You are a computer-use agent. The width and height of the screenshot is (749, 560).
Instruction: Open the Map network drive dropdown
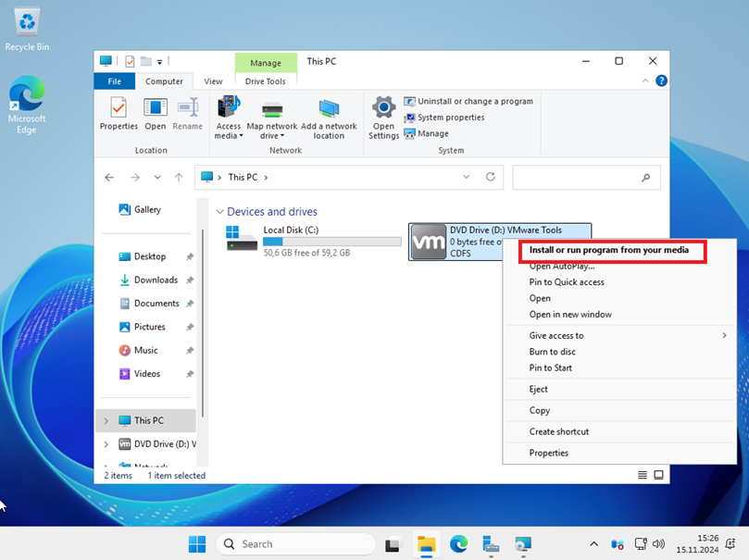click(272, 131)
